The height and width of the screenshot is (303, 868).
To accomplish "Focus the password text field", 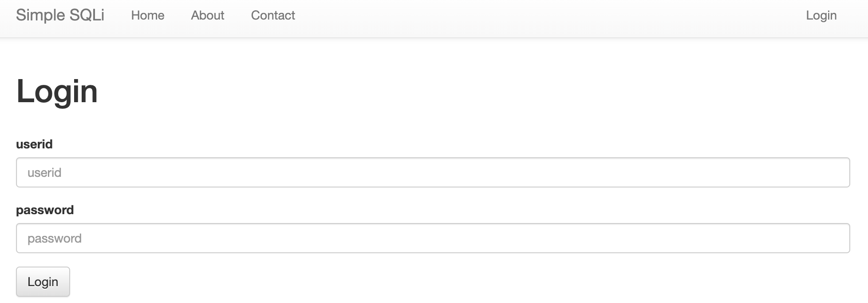I will click(433, 238).
